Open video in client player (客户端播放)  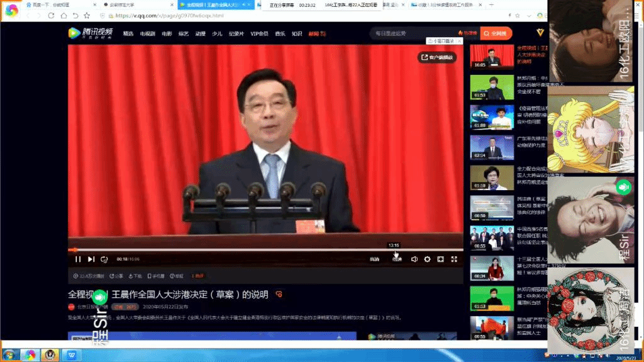click(438, 57)
